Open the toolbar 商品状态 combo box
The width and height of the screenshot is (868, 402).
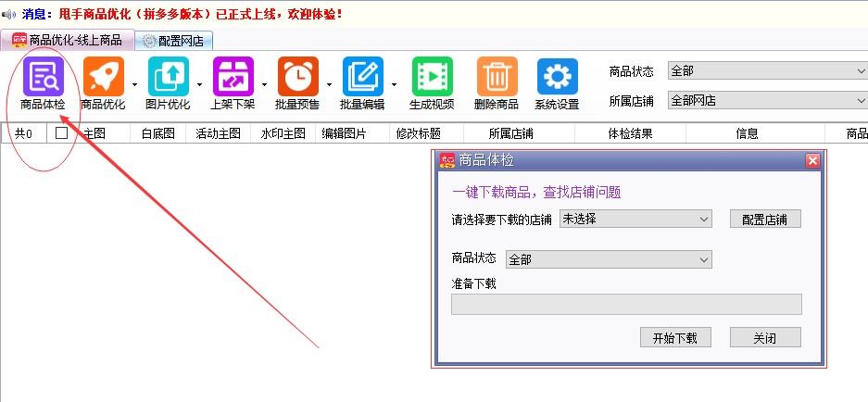[x=768, y=71]
